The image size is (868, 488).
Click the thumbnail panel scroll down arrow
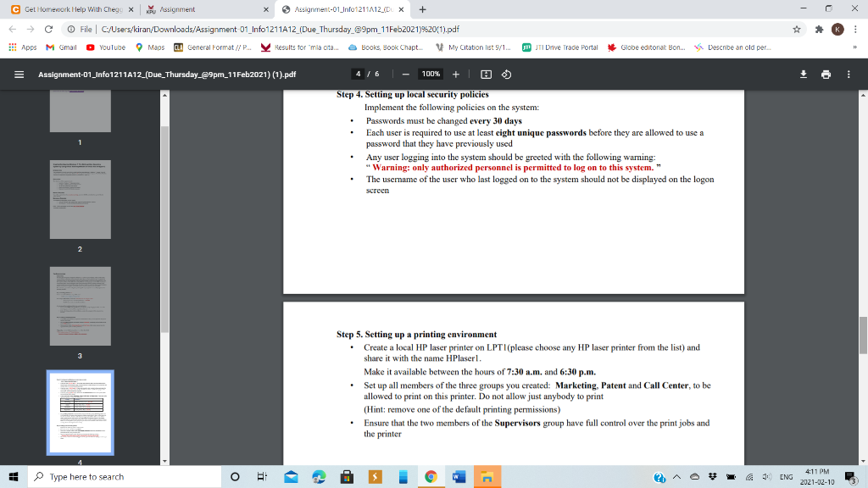(164, 461)
